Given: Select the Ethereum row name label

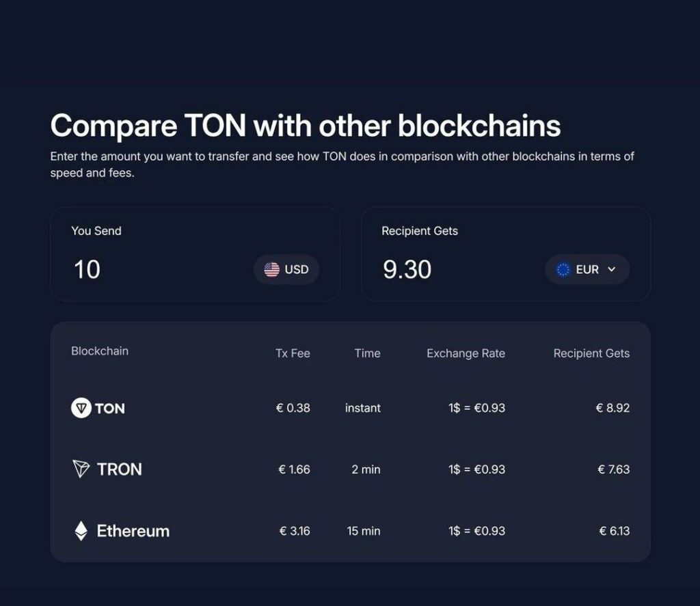Looking at the screenshot, I should (133, 531).
